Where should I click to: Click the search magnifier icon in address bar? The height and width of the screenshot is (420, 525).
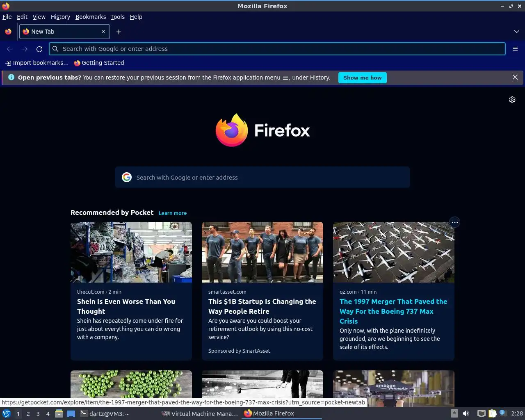(x=55, y=49)
